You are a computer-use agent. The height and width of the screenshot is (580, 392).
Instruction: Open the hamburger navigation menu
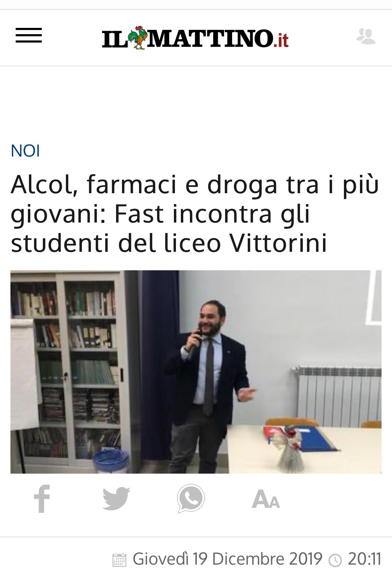(29, 36)
